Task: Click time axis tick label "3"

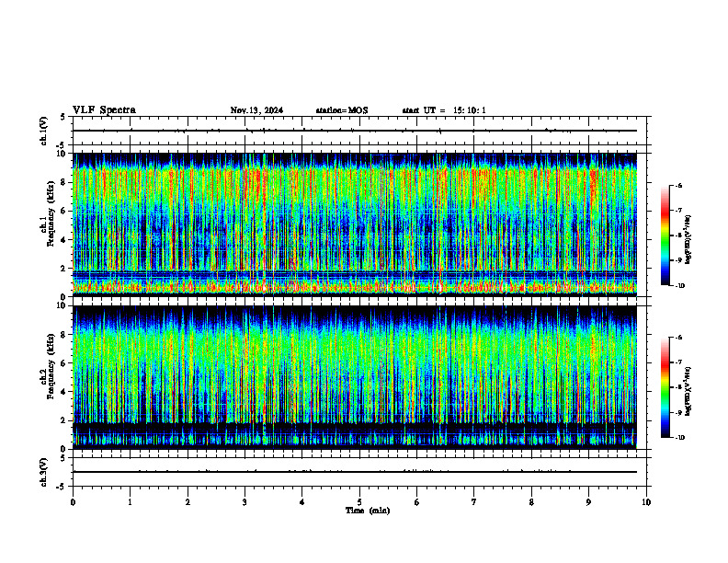Action: [x=245, y=502]
